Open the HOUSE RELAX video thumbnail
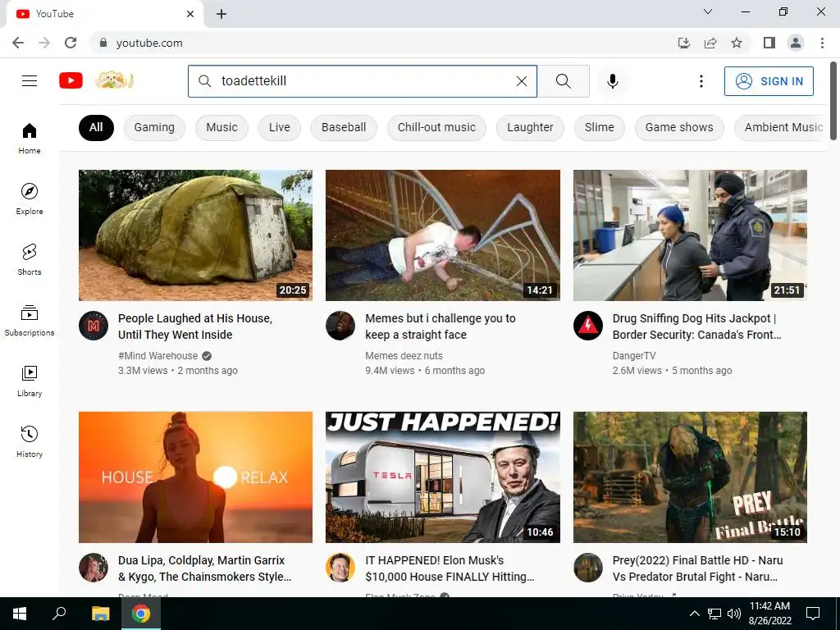Screen dimensions: 840x630 tap(195, 477)
